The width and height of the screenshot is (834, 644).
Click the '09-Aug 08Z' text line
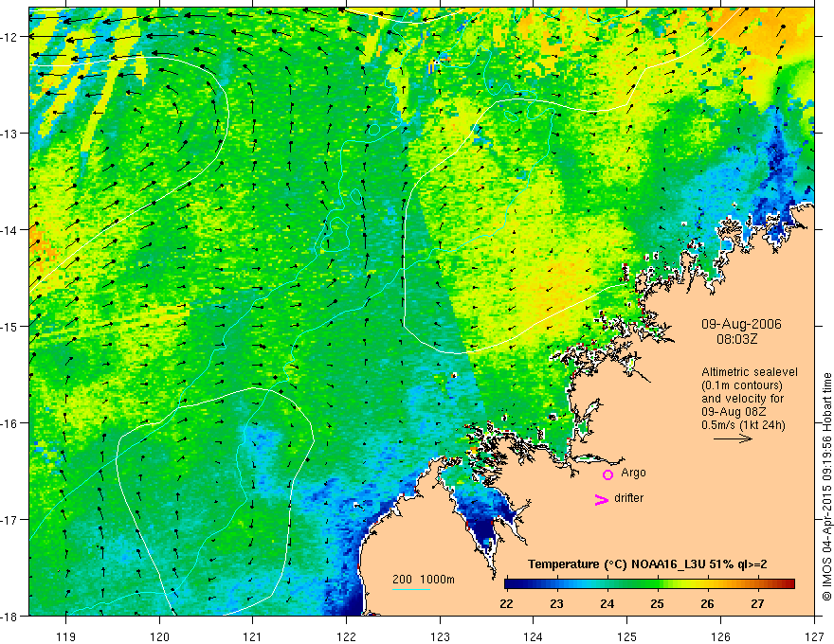tap(734, 412)
